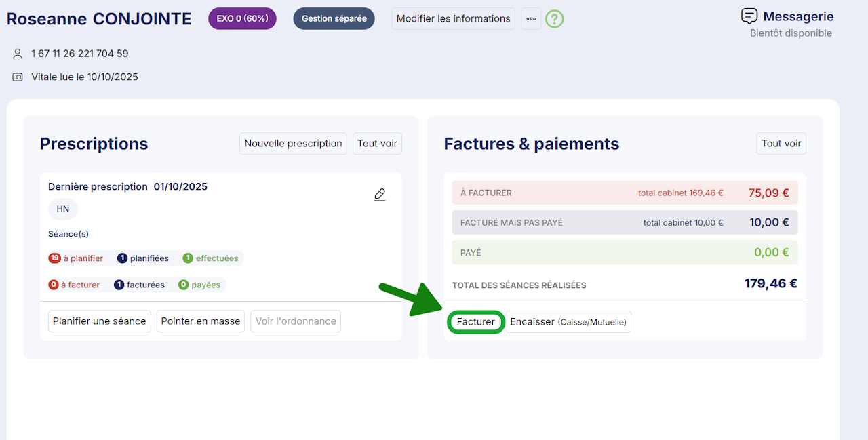The height and width of the screenshot is (440, 868).
Task: Toggle the Gestion séparée badge
Action: (334, 19)
